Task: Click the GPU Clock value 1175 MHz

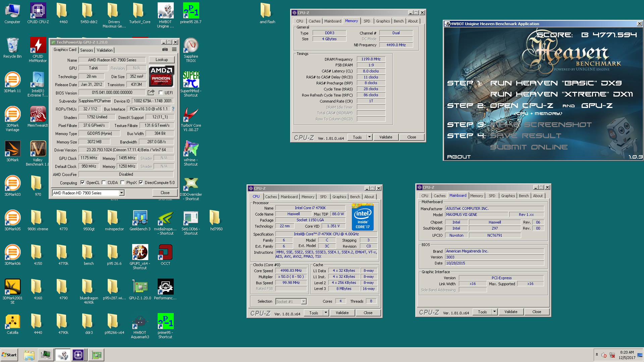Action: click(x=89, y=158)
